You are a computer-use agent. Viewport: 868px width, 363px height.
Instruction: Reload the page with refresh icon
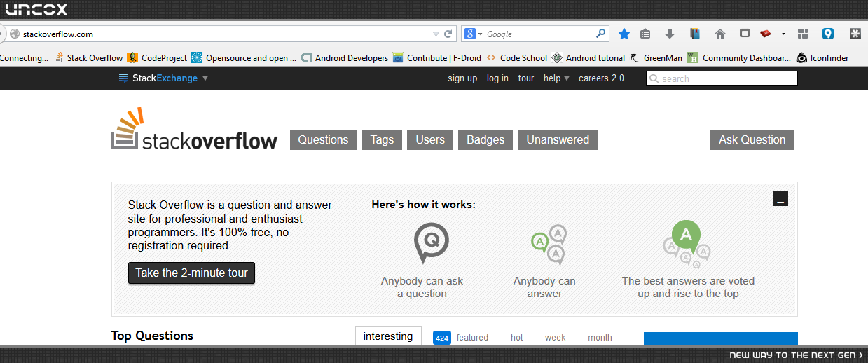pos(448,34)
